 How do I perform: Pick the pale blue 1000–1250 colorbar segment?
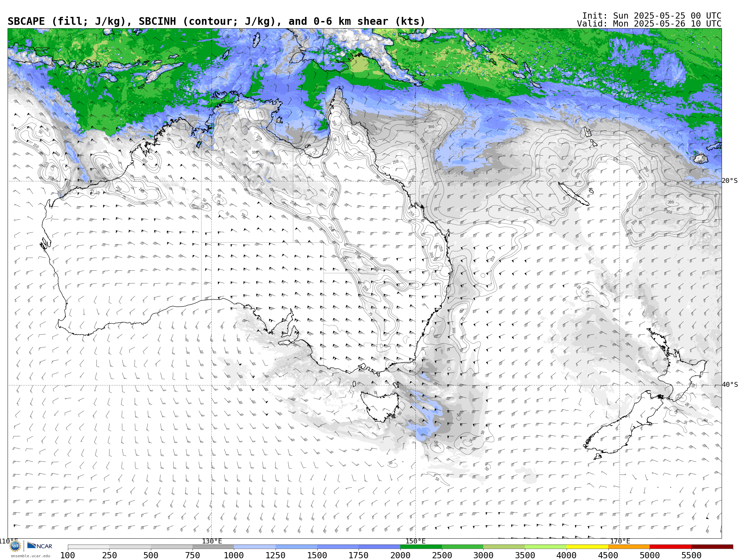point(255,547)
